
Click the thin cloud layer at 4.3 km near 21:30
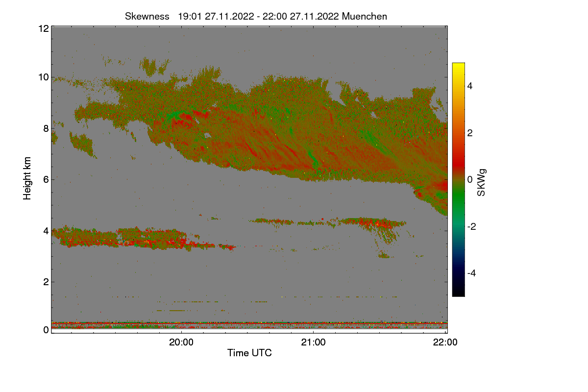coord(372,223)
